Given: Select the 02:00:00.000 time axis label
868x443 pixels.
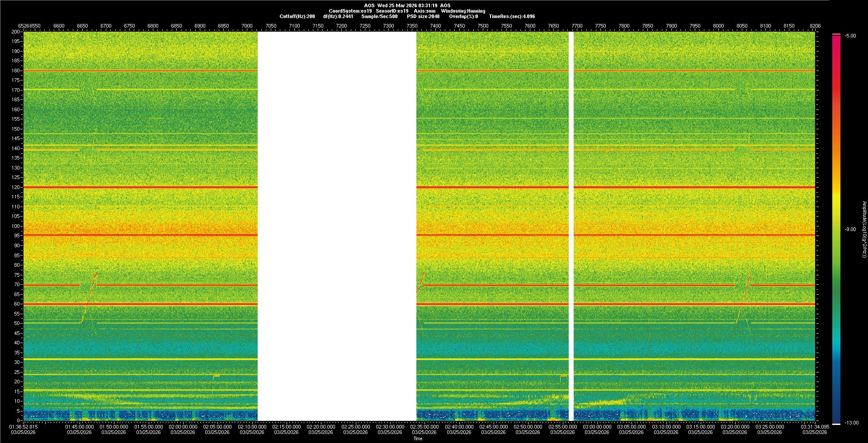Looking at the screenshot, I should 183,427.
